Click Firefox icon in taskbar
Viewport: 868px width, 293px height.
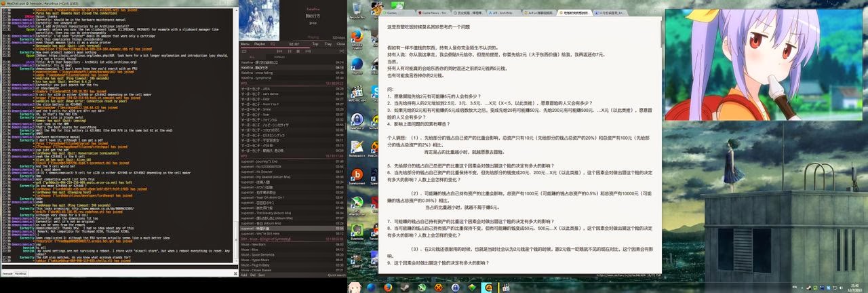pyautogui.click(x=388, y=288)
